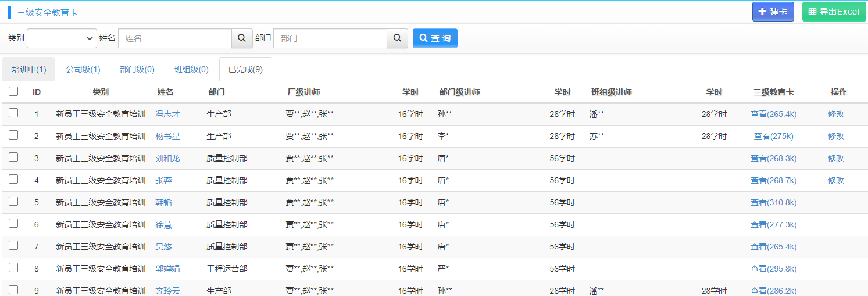This screenshot has width=868, height=296.
Task: Check the row 6 checkbox for 徐慧
Action: (13, 224)
